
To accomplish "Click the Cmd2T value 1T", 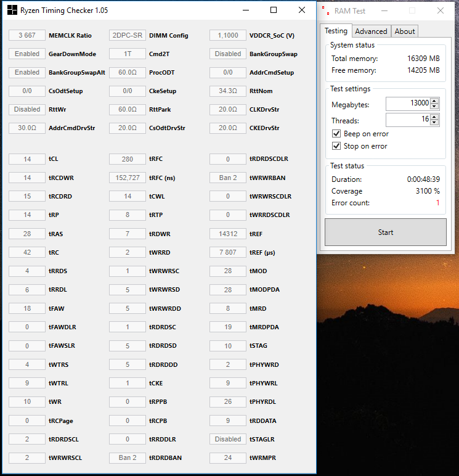I will pos(128,54).
